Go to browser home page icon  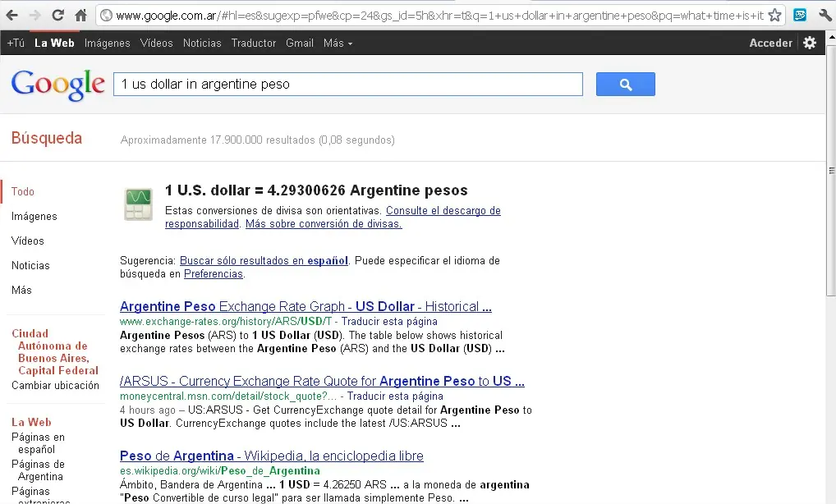click(80, 16)
